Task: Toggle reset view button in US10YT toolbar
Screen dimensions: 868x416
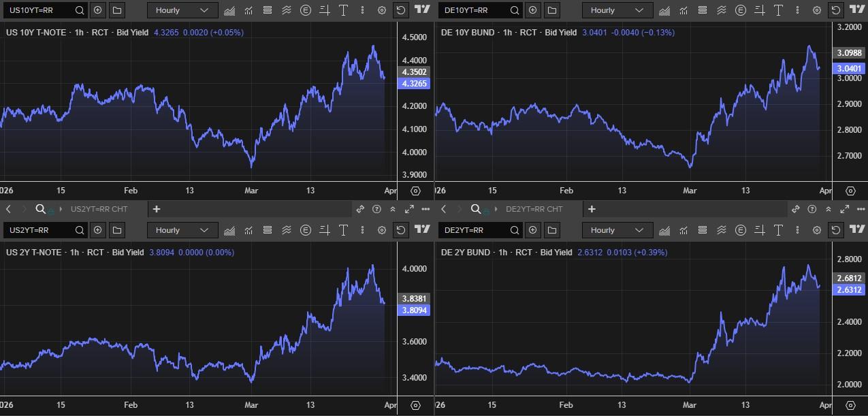Action: click(x=401, y=10)
